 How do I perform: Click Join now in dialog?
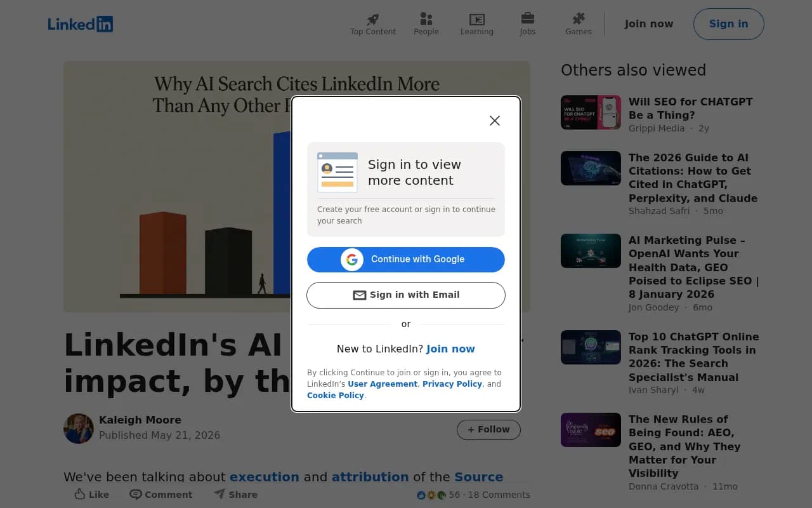click(450, 349)
